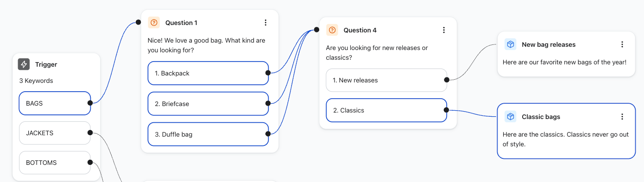Open Question 1 three-dot options menu

click(265, 23)
